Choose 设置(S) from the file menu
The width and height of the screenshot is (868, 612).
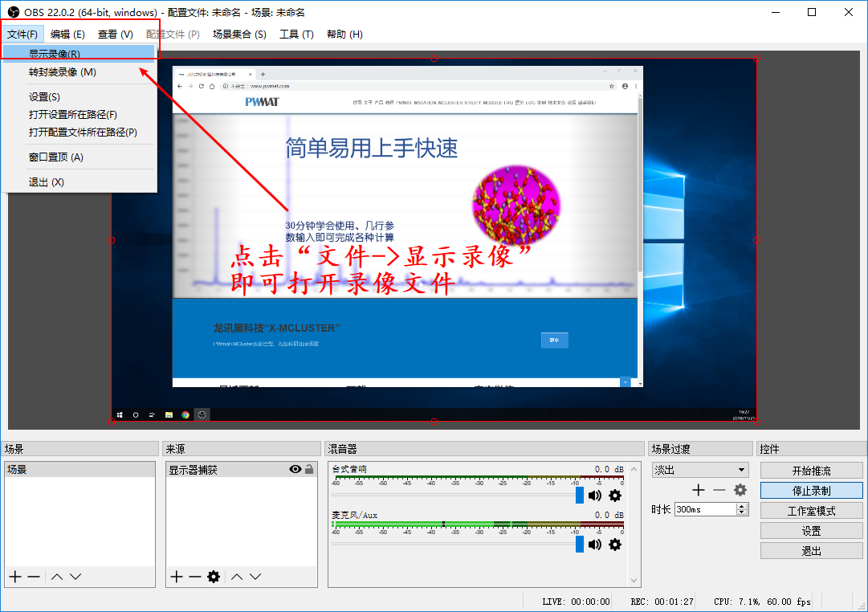coord(79,97)
